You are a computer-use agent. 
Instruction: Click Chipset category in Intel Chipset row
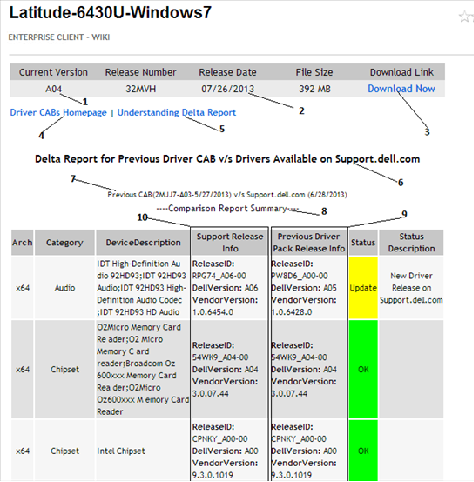[x=65, y=451]
